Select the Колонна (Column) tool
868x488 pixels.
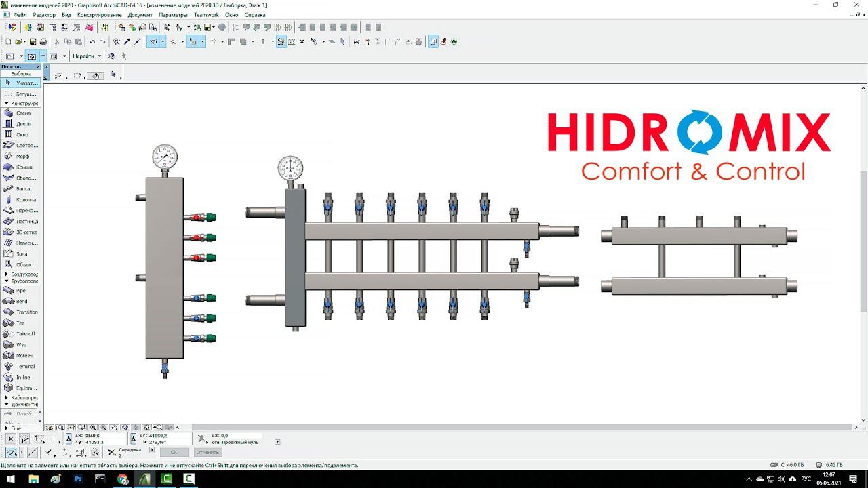click(x=20, y=200)
